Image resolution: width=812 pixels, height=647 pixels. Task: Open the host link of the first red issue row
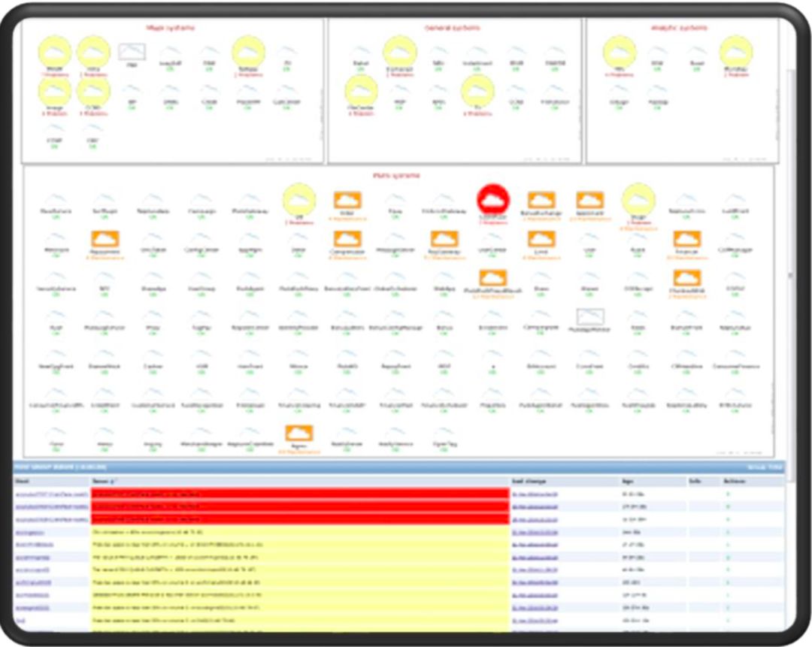(x=51, y=494)
